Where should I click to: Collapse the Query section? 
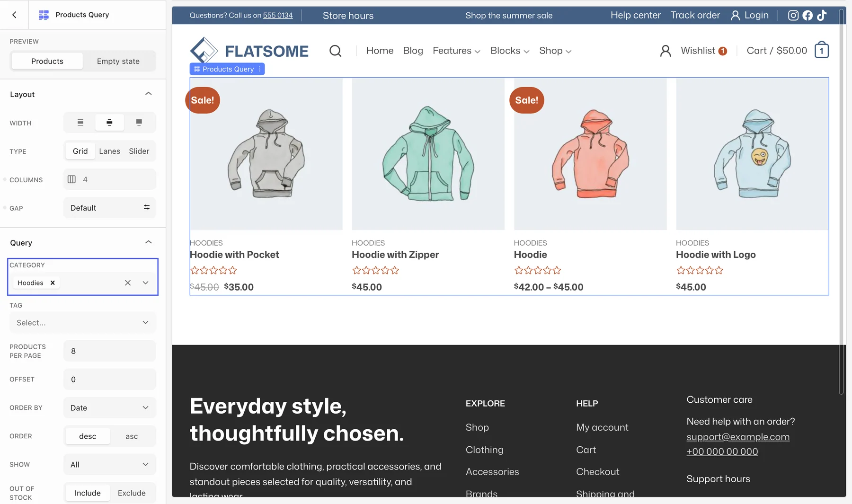click(148, 242)
